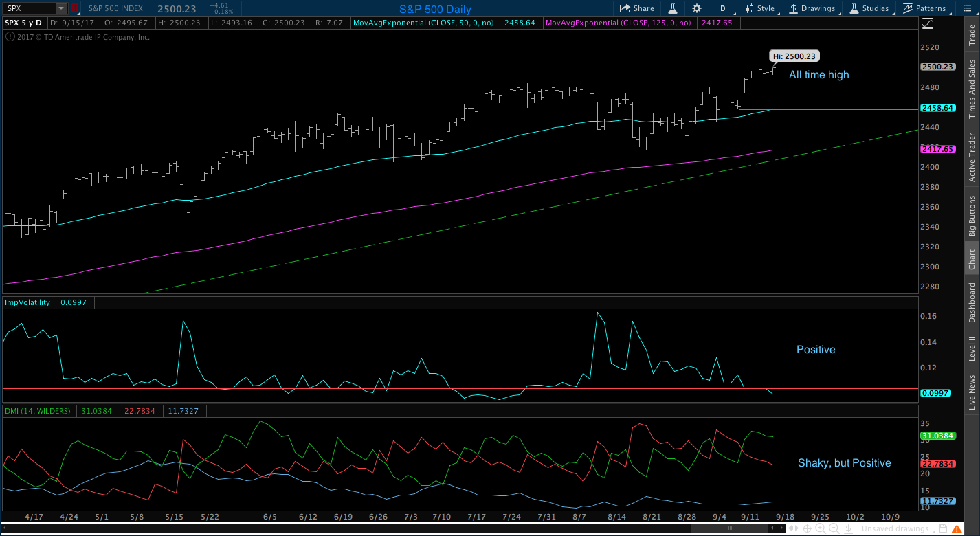Click the 'Positive' annotation text

pyautogui.click(x=816, y=350)
